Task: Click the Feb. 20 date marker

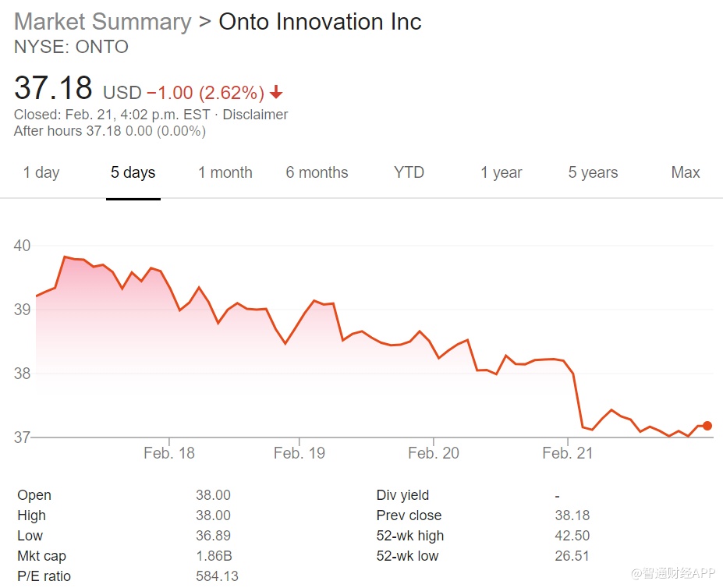Action: pos(434,453)
